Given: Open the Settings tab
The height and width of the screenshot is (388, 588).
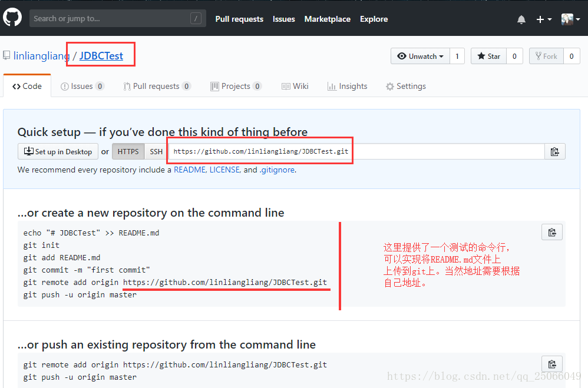Looking at the screenshot, I should click(x=406, y=86).
